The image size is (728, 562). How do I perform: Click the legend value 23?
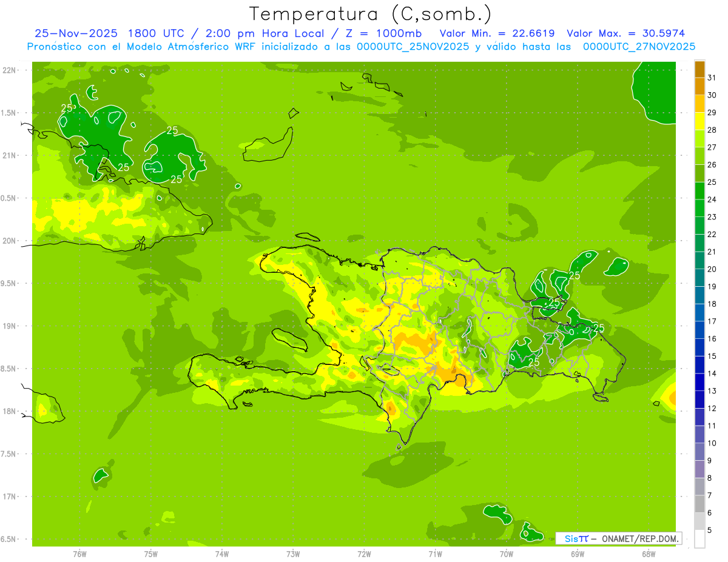coord(712,217)
